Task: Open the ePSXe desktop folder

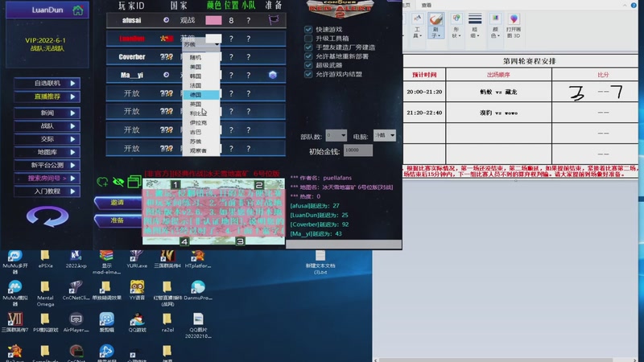Action: click(x=45, y=259)
